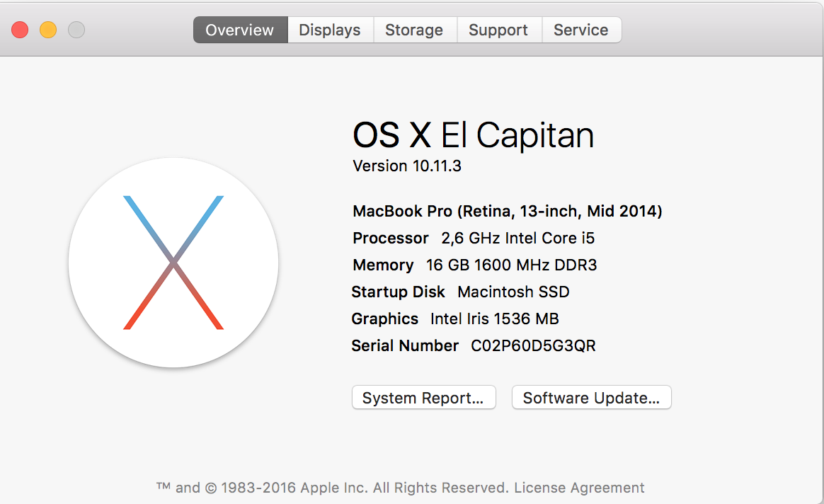Select the Storage tab
Viewport: 824px width, 504px height.
click(x=414, y=30)
